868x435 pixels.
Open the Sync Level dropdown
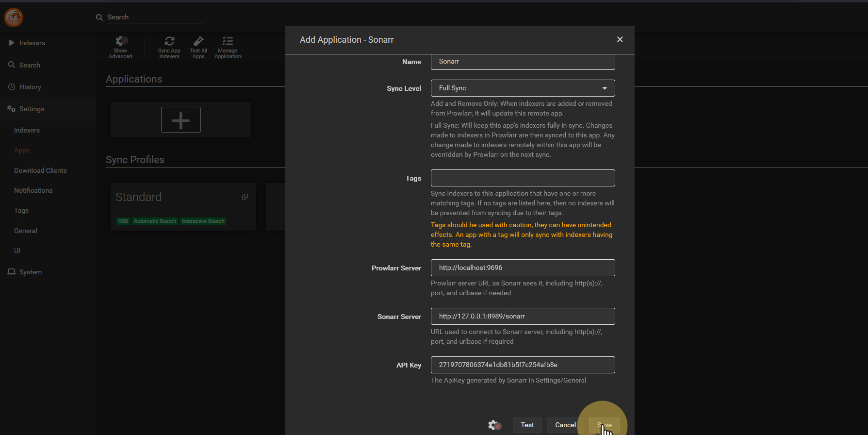523,88
